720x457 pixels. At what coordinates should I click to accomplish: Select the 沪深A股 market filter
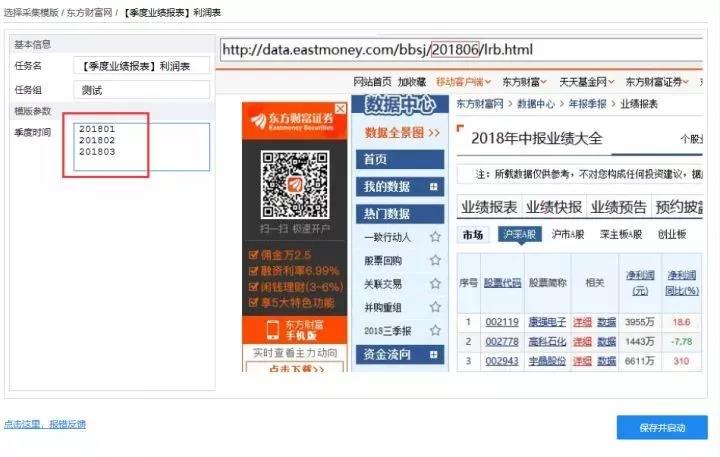(520, 235)
